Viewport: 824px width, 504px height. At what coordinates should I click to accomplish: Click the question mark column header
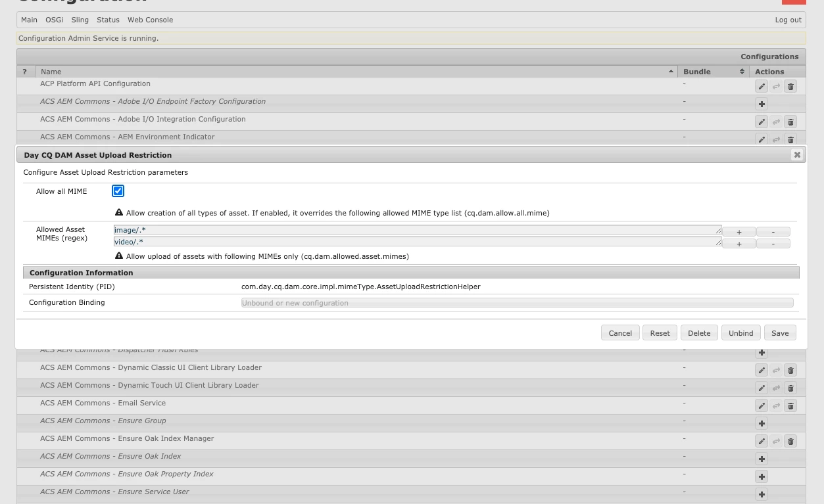tap(24, 72)
